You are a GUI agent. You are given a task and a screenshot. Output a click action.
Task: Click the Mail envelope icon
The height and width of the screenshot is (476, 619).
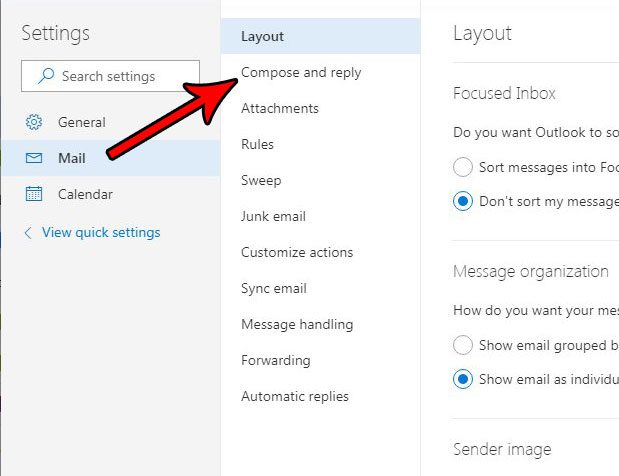[x=34, y=158]
